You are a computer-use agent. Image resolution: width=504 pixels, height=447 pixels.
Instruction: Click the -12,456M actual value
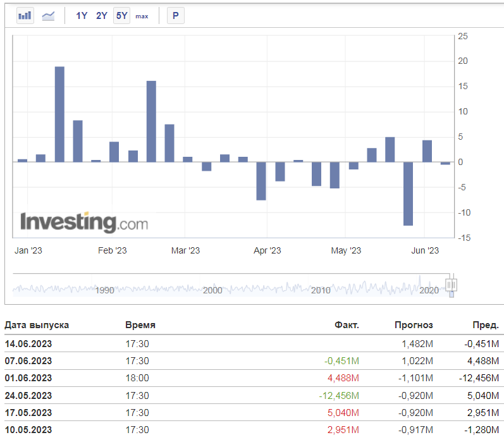click(339, 395)
